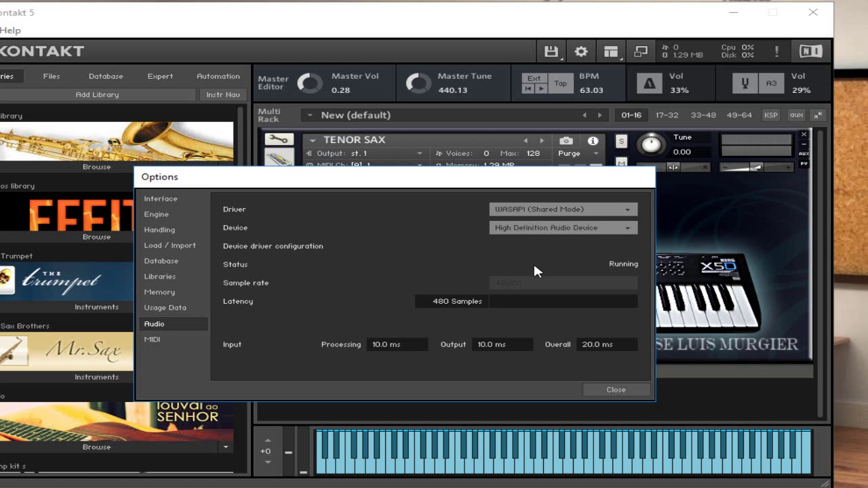Select Load / Import in Options sidebar
868x488 pixels.
pyautogui.click(x=170, y=245)
